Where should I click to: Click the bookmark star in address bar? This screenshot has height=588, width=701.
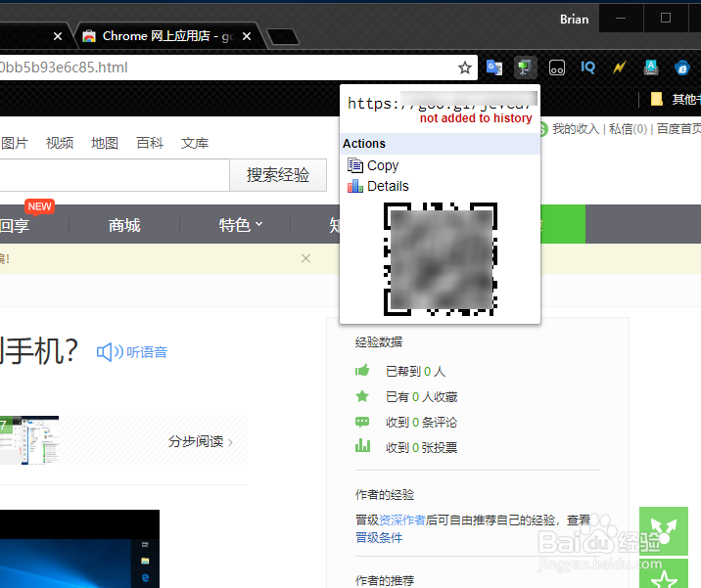tap(465, 68)
